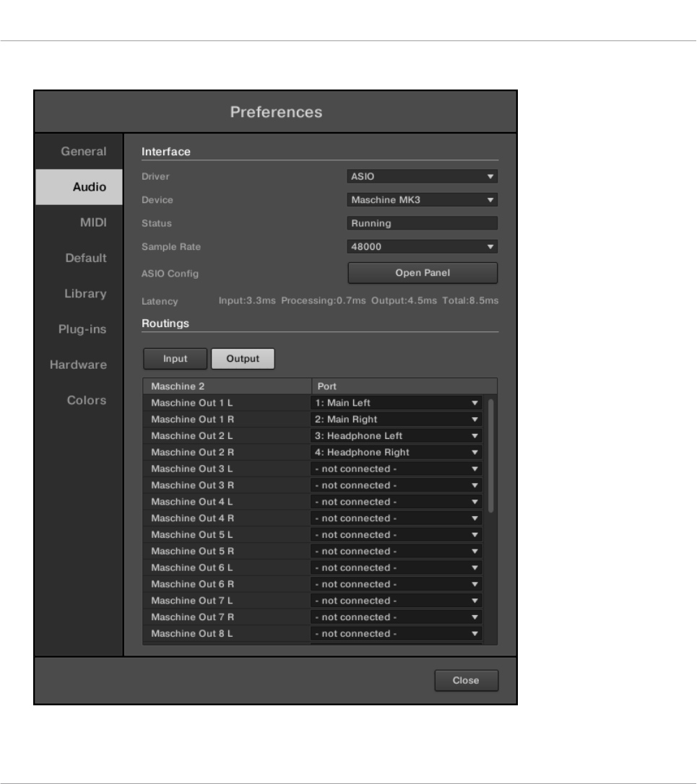697x784 pixels.
Task: Choose port for Maschine Out 7 L
Action: [397, 601]
